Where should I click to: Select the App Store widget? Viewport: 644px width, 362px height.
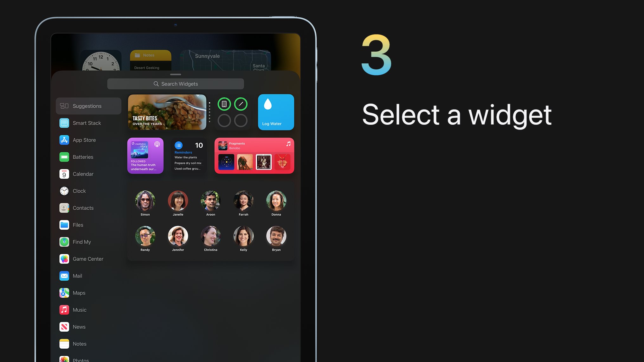(x=84, y=140)
